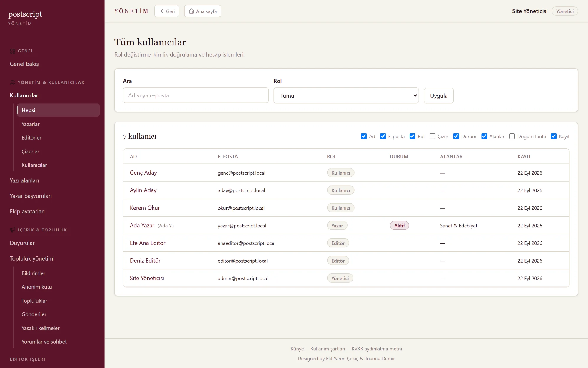Open the Rol dropdown showing Tümü

[346, 96]
